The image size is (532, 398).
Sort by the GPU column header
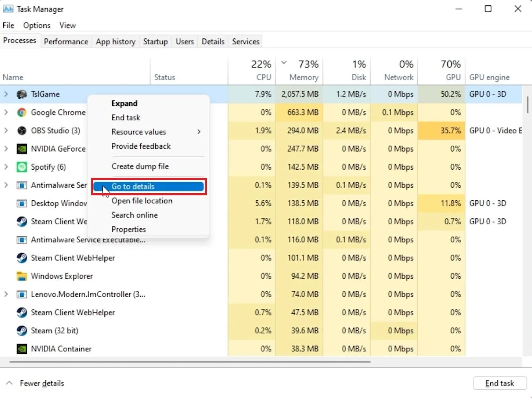(x=442, y=71)
